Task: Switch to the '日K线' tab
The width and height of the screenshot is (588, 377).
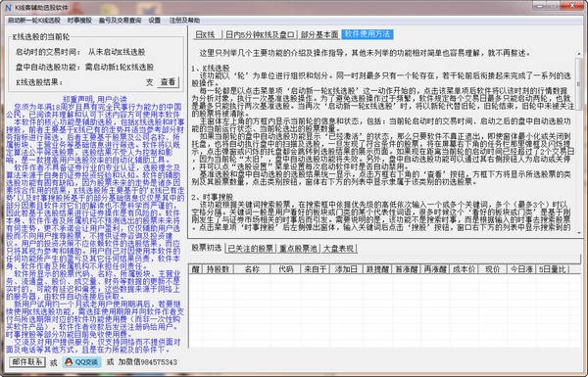Action: [x=208, y=35]
